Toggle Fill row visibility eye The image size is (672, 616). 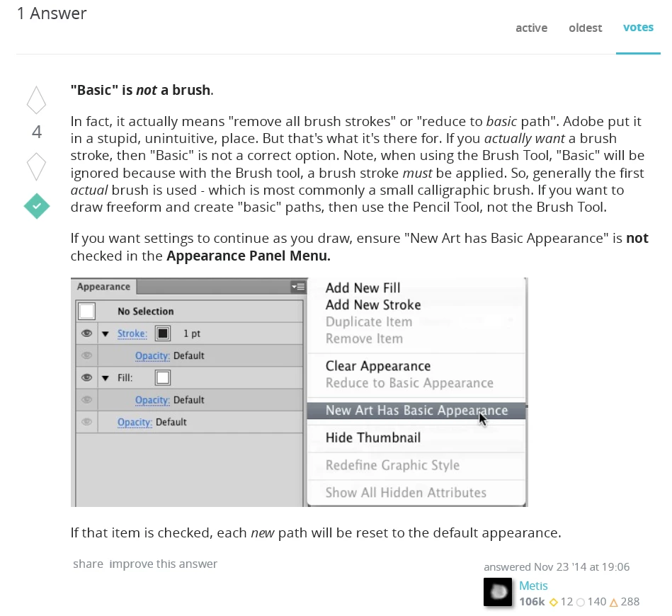(x=86, y=377)
